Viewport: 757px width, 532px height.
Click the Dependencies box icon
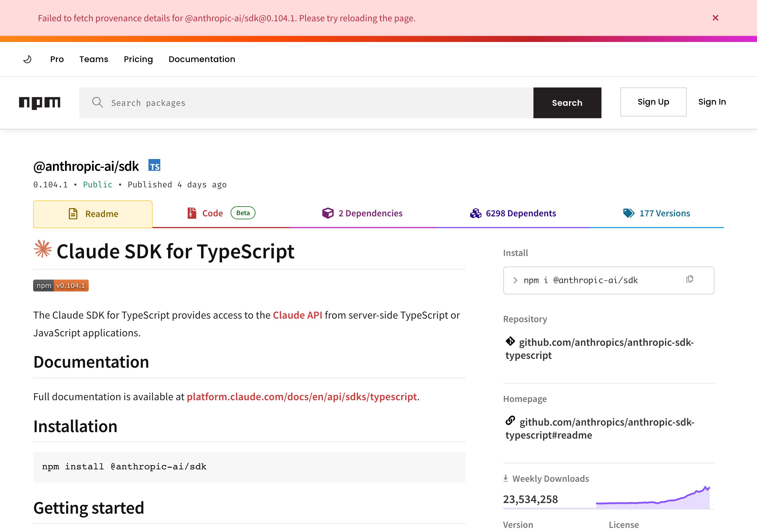click(x=328, y=213)
